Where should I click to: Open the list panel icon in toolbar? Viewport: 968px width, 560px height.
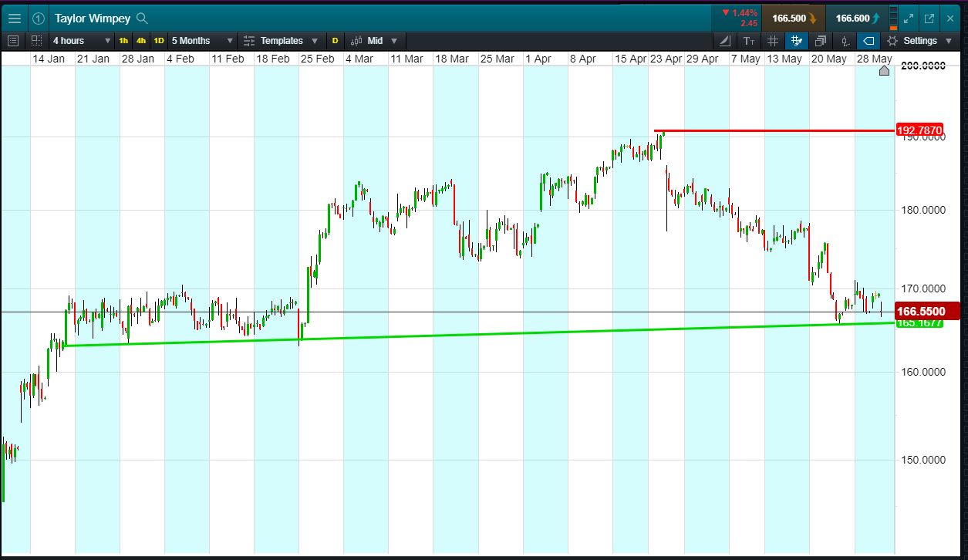click(13, 41)
